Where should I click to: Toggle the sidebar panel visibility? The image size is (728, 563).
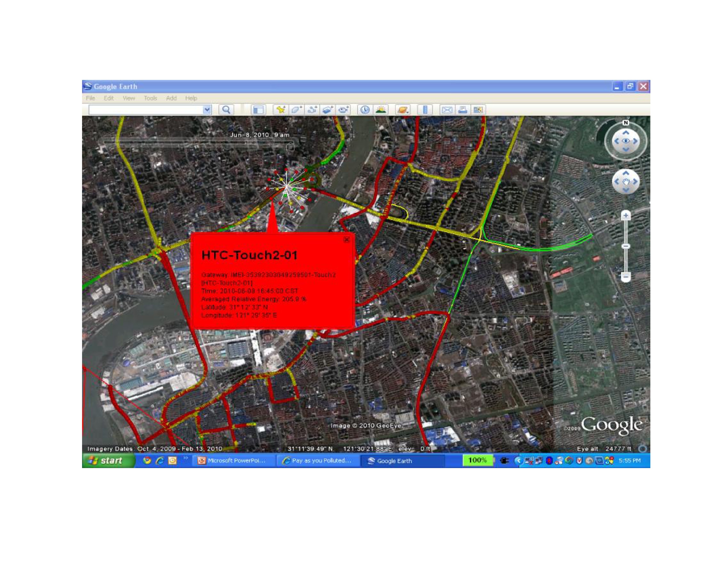[x=258, y=110]
